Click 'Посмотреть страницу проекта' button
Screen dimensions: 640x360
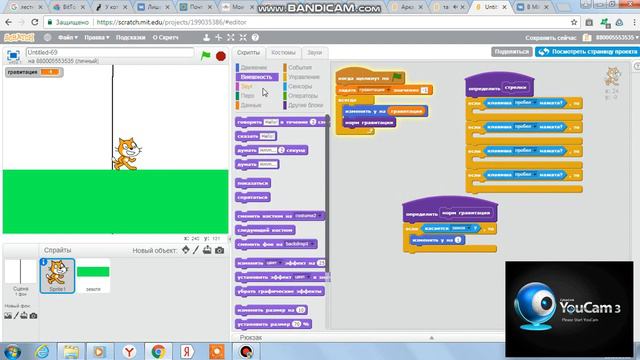[x=587, y=52]
